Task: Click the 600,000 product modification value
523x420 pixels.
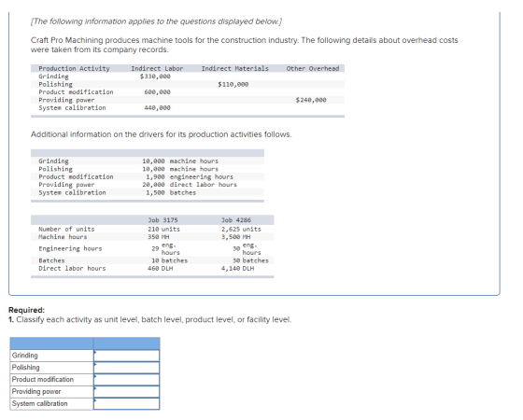Action: 157,92
